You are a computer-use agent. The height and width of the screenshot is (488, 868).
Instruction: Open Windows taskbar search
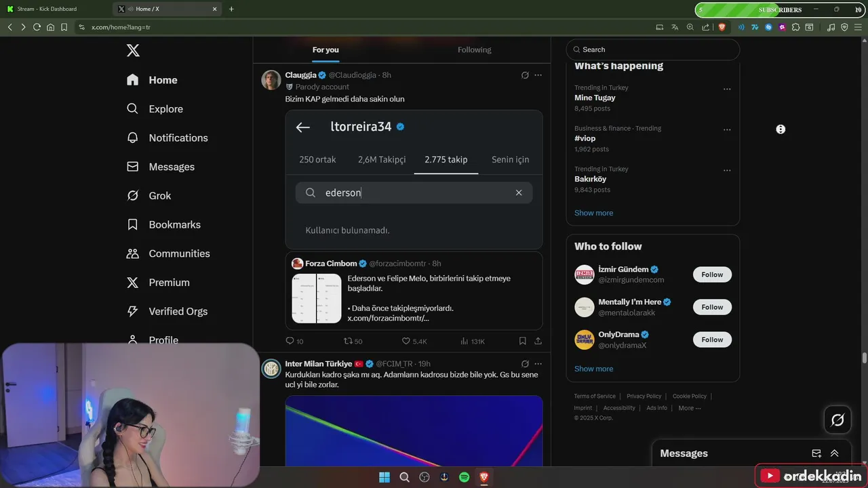click(x=405, y=477)
